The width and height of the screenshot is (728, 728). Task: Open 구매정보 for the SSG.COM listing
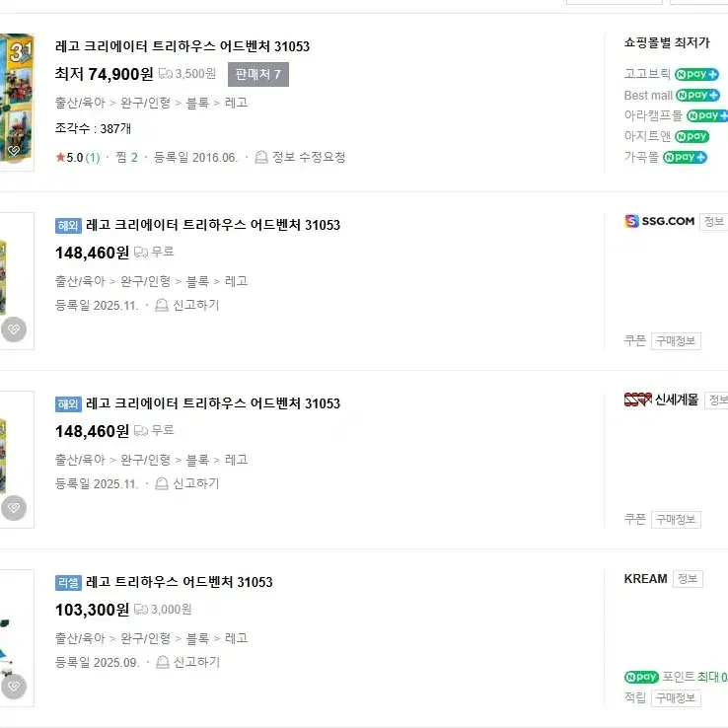(676, 341)
